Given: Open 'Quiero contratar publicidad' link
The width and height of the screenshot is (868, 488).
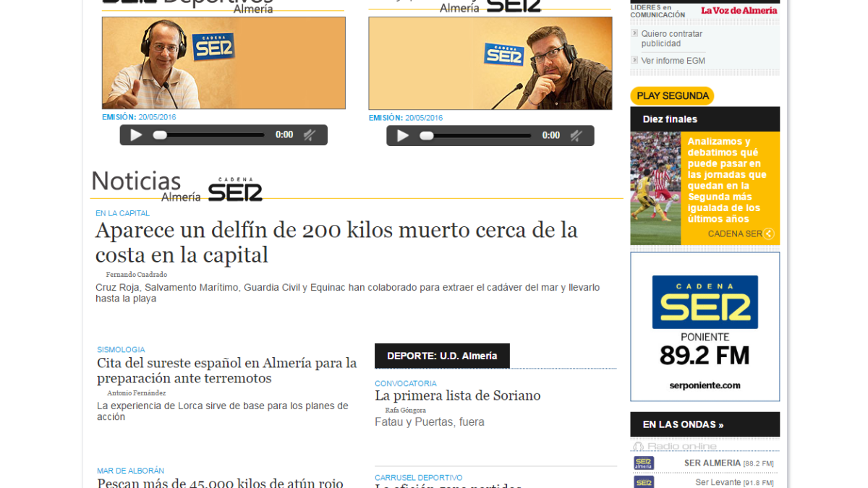Looking at the screenshot, I should point(671,38).
